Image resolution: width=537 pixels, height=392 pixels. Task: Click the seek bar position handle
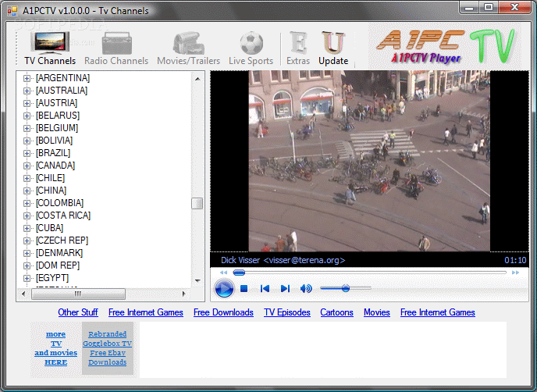(x=239, y=273)
